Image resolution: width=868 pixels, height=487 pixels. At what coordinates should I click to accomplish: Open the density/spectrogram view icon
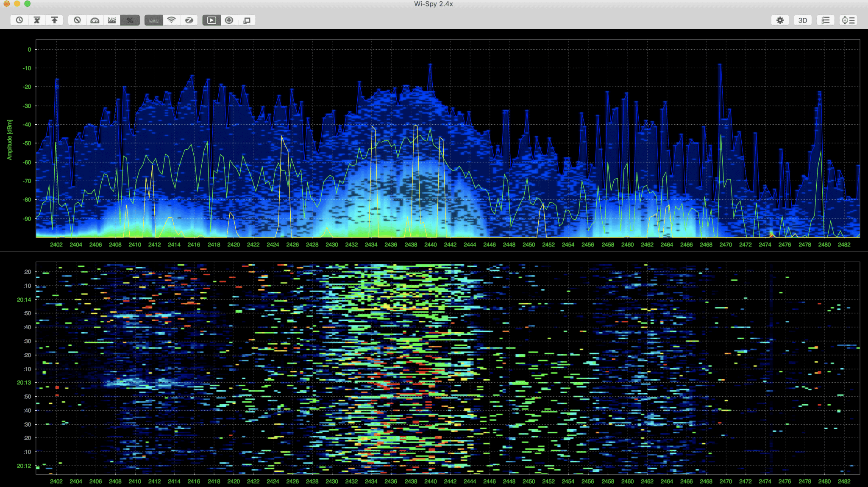pyautogui.click(x=112, y=20)
